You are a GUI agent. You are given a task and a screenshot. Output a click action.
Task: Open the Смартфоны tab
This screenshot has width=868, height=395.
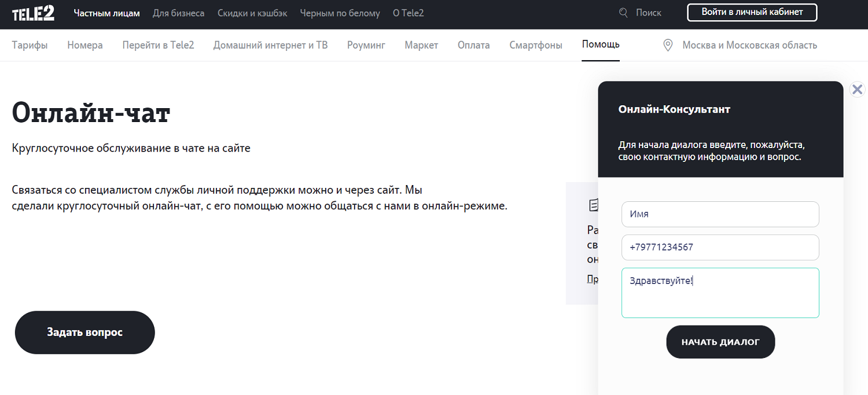536,45
